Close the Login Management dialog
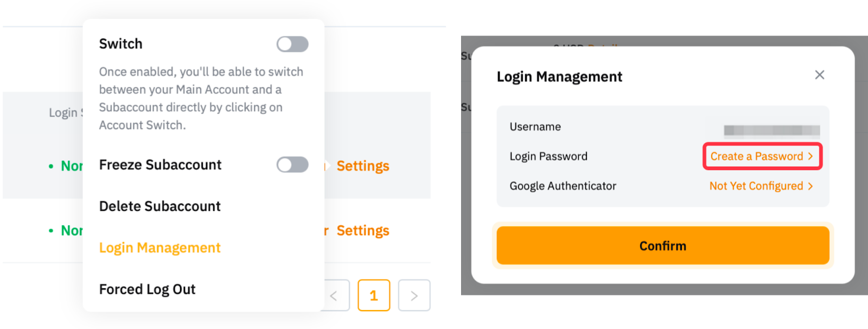 pyautogui.click(x=819, y=75)
